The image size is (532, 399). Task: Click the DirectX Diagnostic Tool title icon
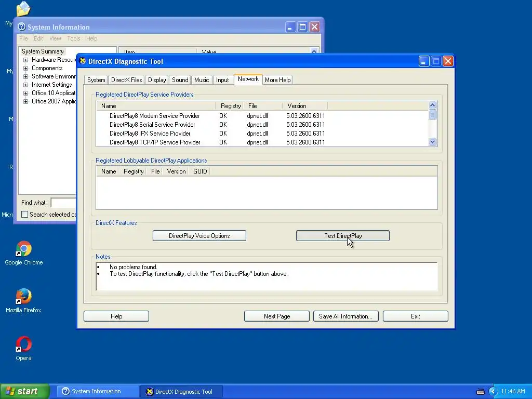pos(83,61)
